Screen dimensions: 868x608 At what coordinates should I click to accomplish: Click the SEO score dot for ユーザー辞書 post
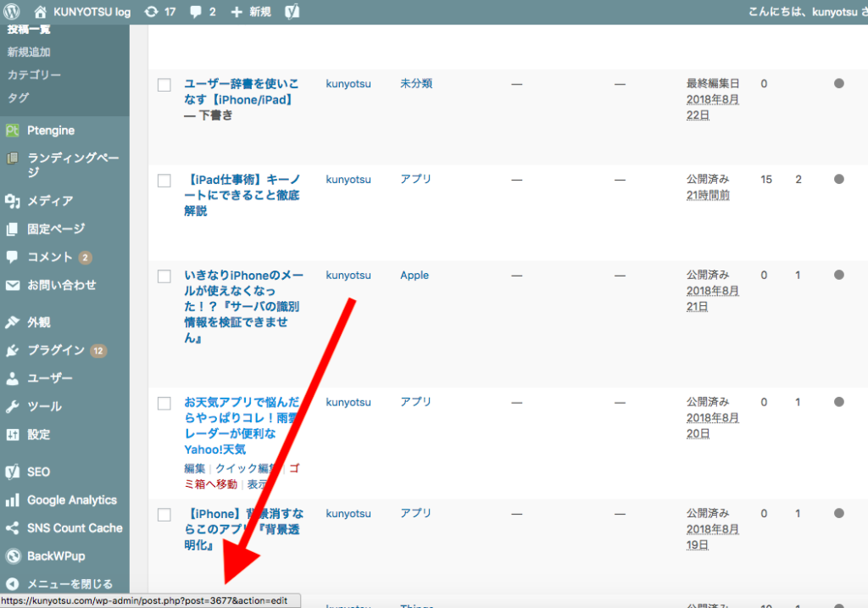click(838, 84)
